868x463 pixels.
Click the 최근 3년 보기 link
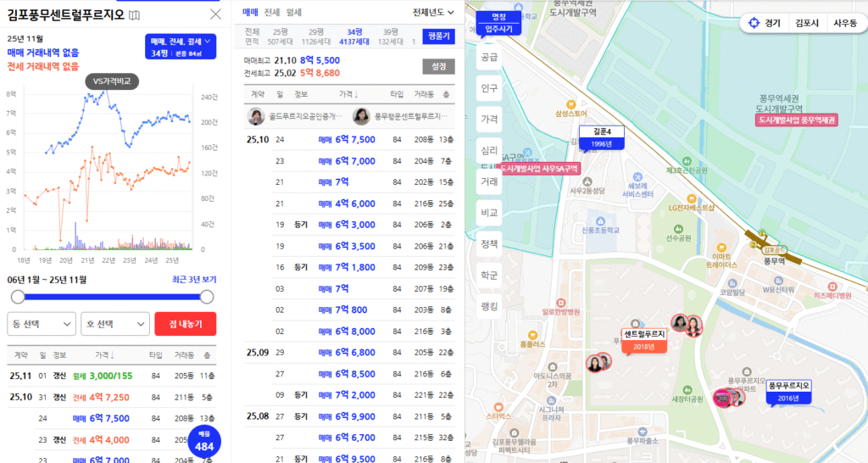point(194,280)
